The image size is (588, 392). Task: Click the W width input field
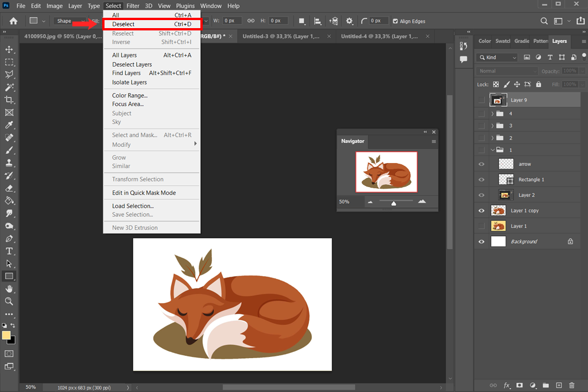(x=232, y=21)
